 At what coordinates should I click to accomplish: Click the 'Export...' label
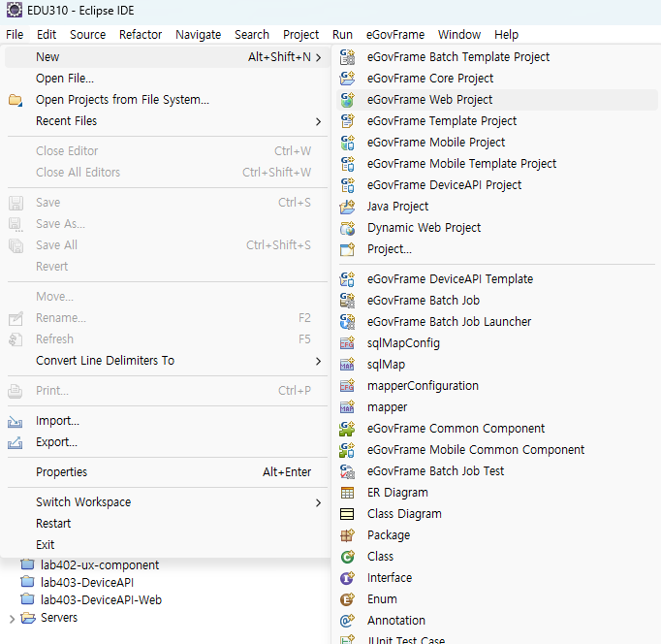[56, 442]
